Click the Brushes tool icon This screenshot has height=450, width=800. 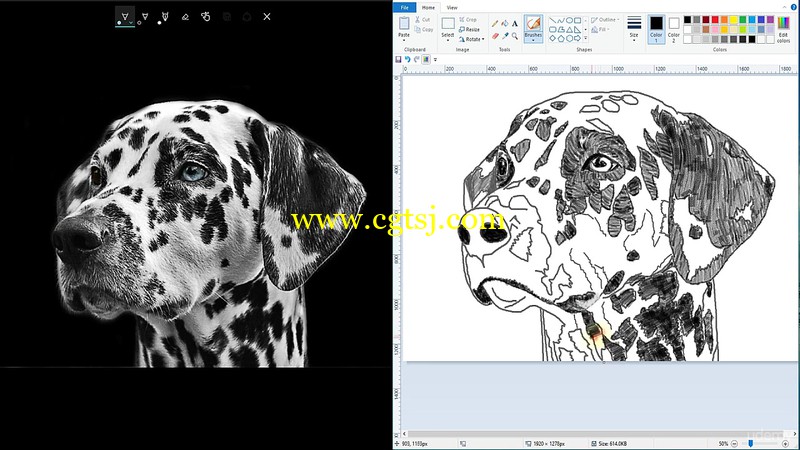pos(533,23)
